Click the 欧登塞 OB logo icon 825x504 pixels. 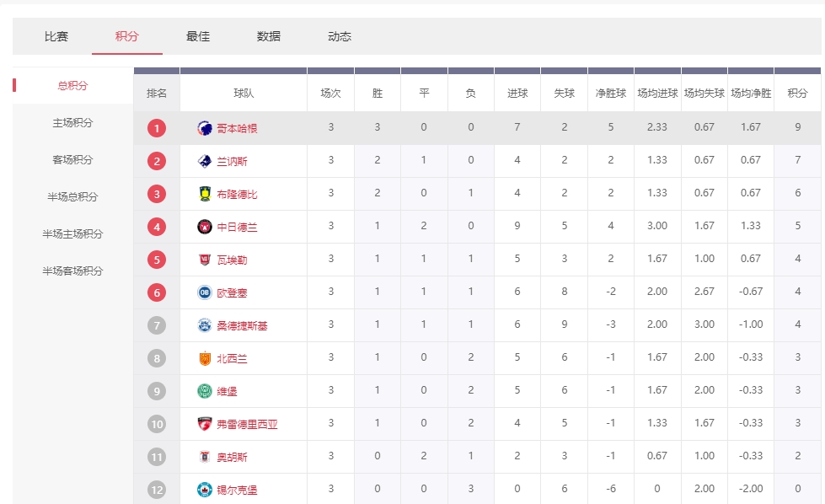[x=205, y=292]
